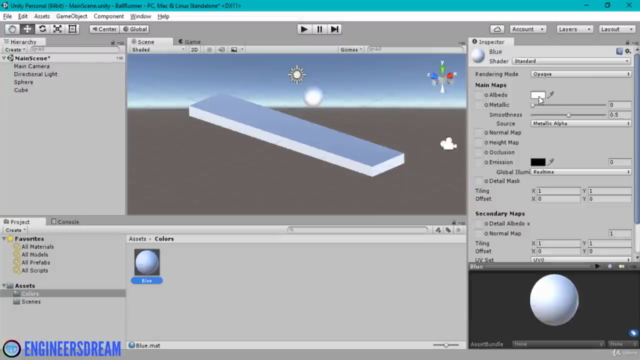
Task: Switch to the Console tab
Action: pos(65,222)
